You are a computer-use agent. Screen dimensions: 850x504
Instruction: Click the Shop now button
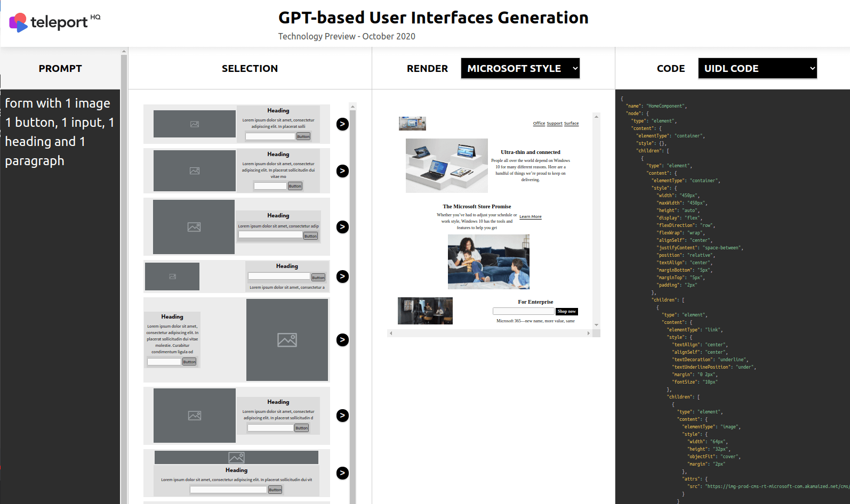point(567,312)
